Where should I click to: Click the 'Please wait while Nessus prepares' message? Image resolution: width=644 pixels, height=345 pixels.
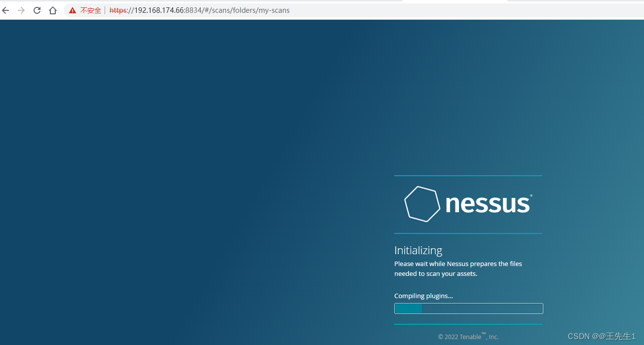pyautogui.click(x=458, y=268)
